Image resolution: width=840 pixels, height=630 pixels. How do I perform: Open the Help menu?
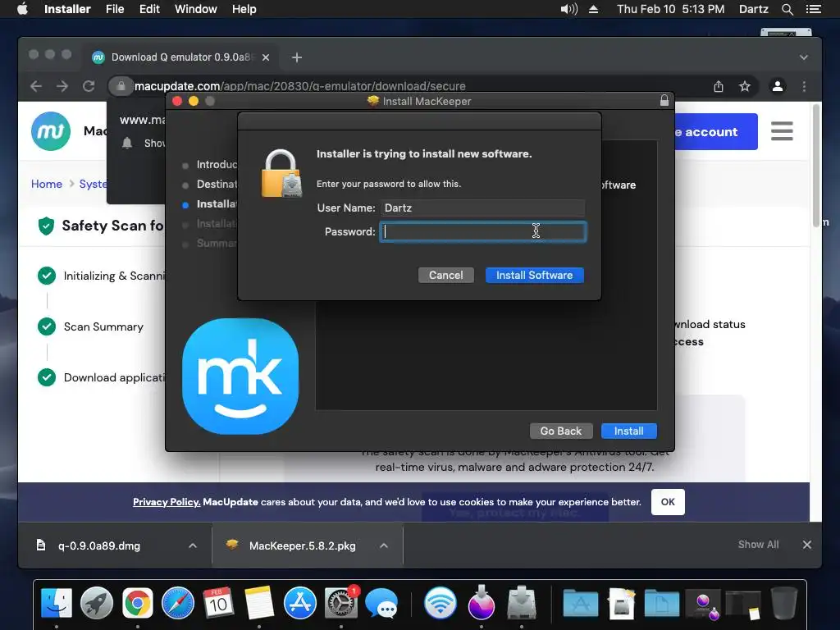(244, 9)
